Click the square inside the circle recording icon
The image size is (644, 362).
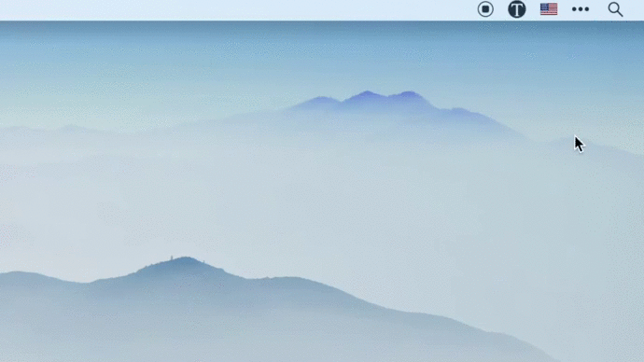[x=485, y=9]
